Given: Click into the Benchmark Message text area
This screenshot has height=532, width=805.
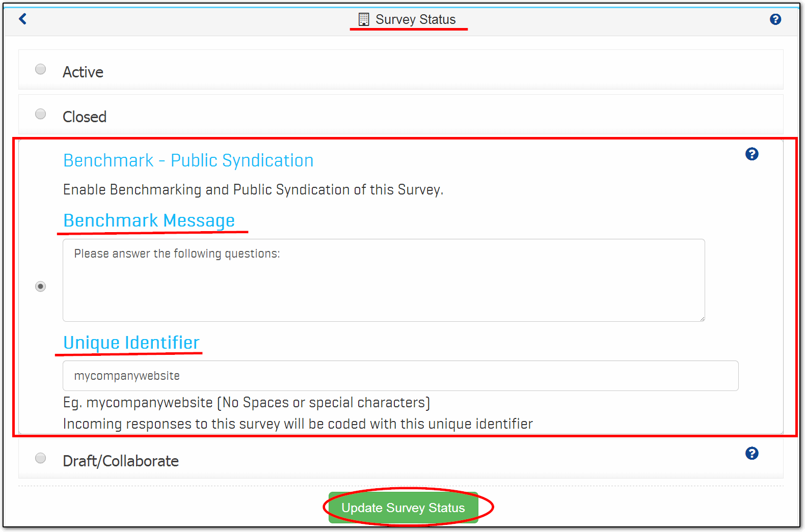Looking at the screenshot, I should [x=383, y=280].
